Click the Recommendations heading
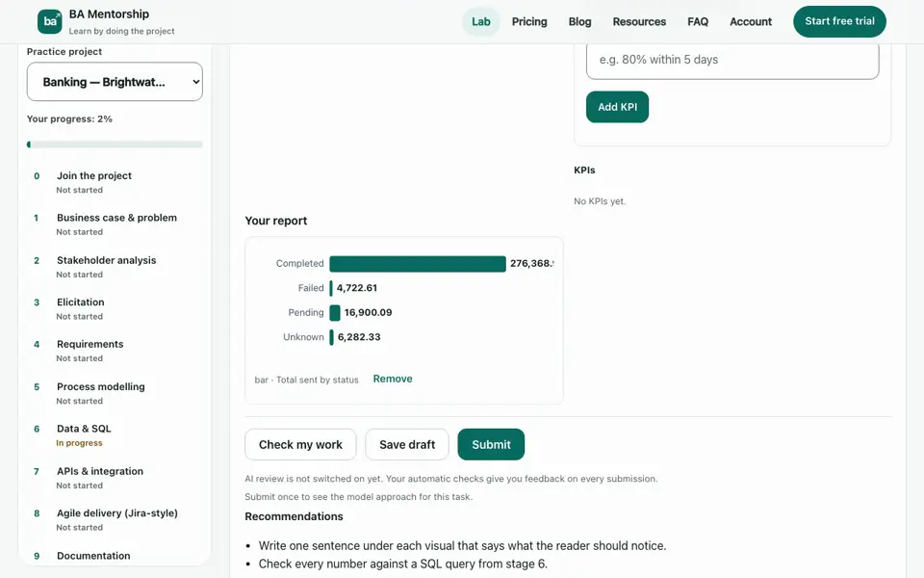Screen dimensions: 924x578 295,516
